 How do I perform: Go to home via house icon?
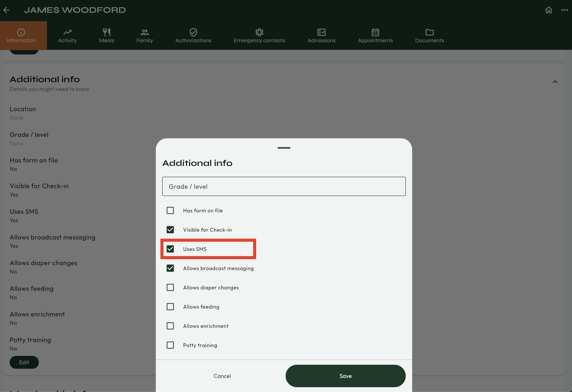coord(549,10)
